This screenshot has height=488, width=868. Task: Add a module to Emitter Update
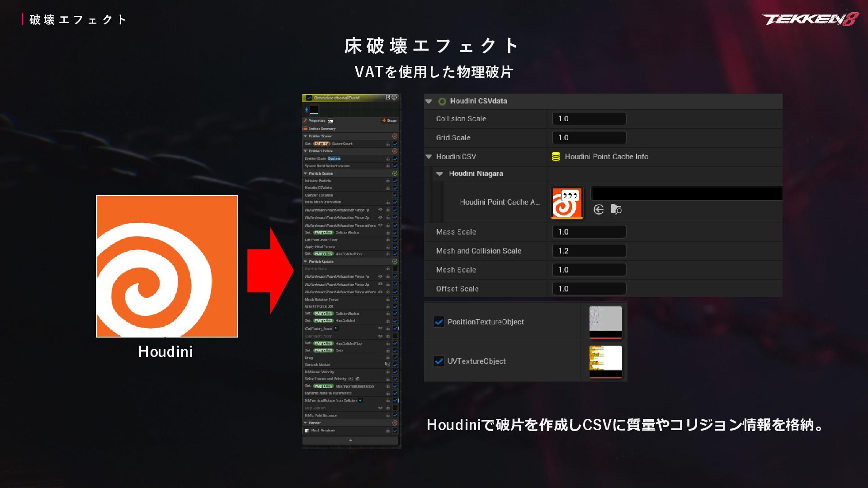pyautogui.click(x=395, y=151)
